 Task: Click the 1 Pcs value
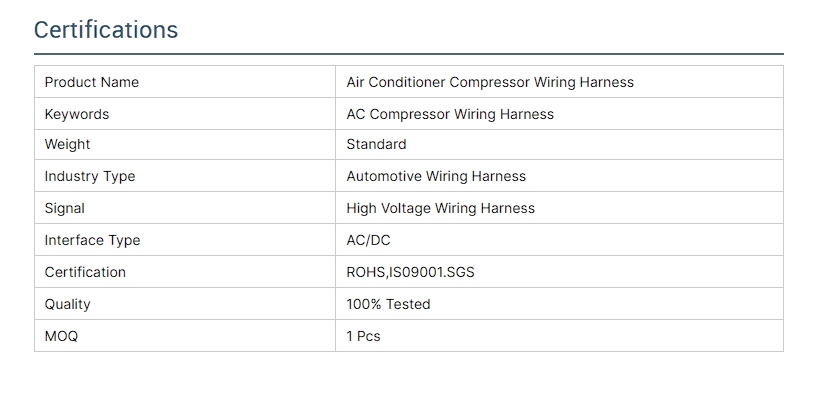tap(364, 336)
